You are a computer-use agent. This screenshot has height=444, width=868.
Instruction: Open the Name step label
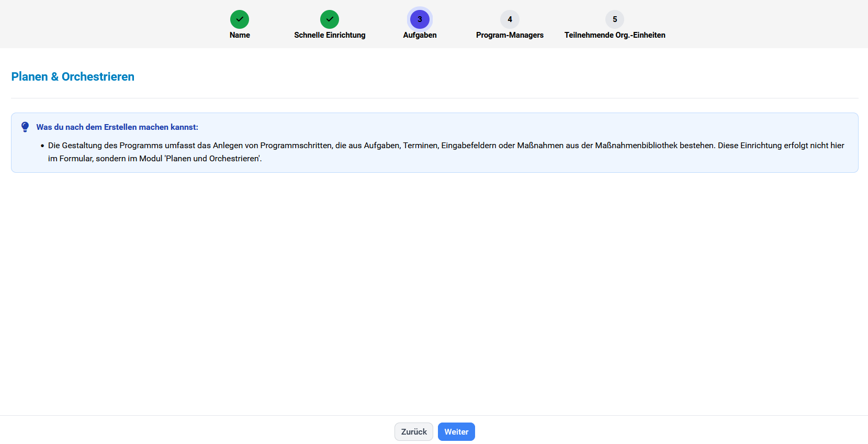240,35
